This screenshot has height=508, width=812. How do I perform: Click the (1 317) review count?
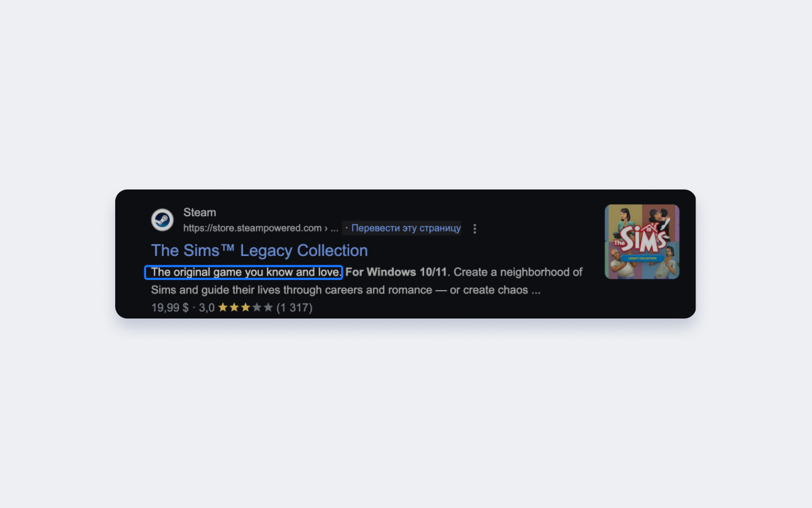point(294,307)
